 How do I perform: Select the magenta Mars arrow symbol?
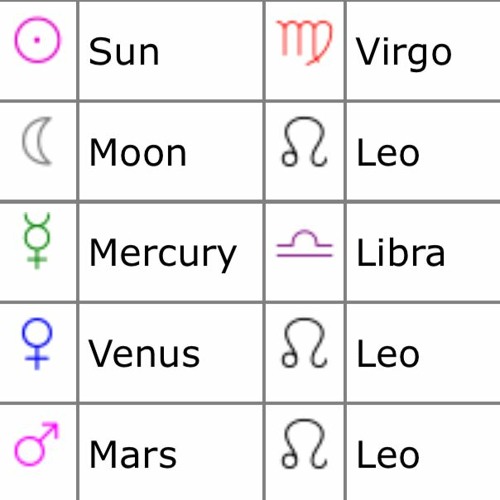37,444
